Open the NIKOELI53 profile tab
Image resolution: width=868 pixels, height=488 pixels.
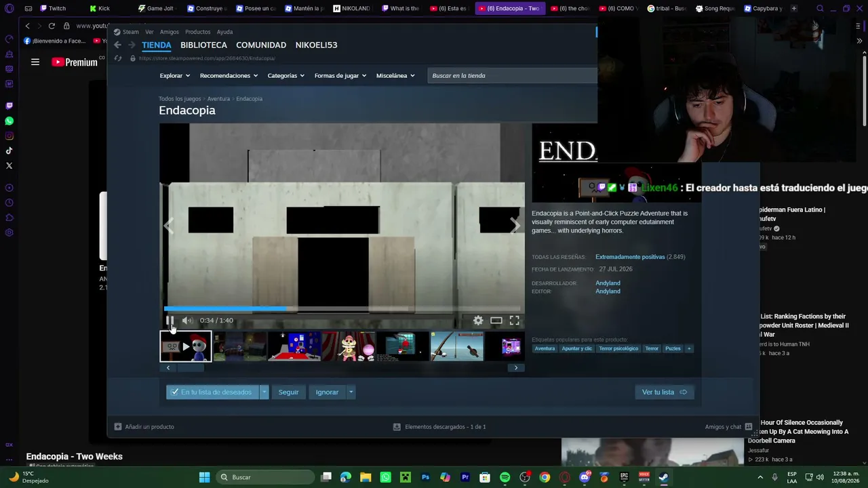coord(316,45)
